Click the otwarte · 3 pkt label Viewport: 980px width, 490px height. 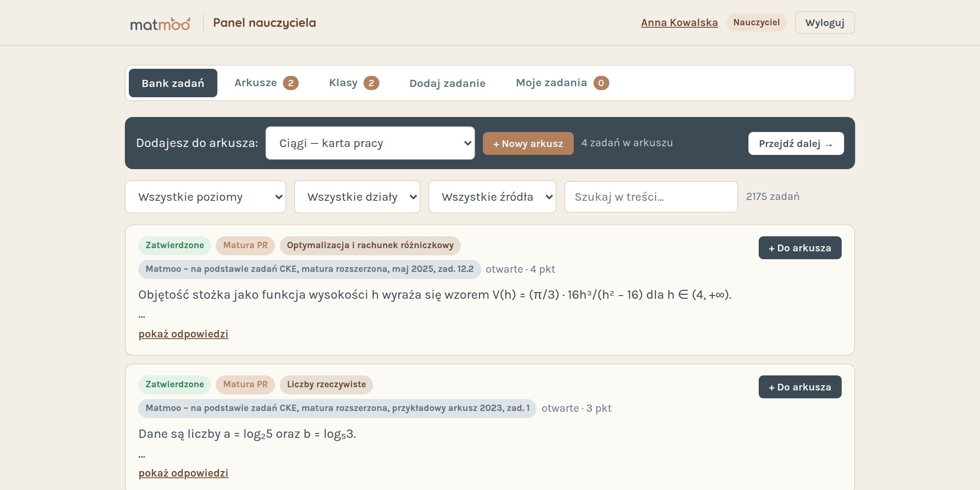[576, 408]
